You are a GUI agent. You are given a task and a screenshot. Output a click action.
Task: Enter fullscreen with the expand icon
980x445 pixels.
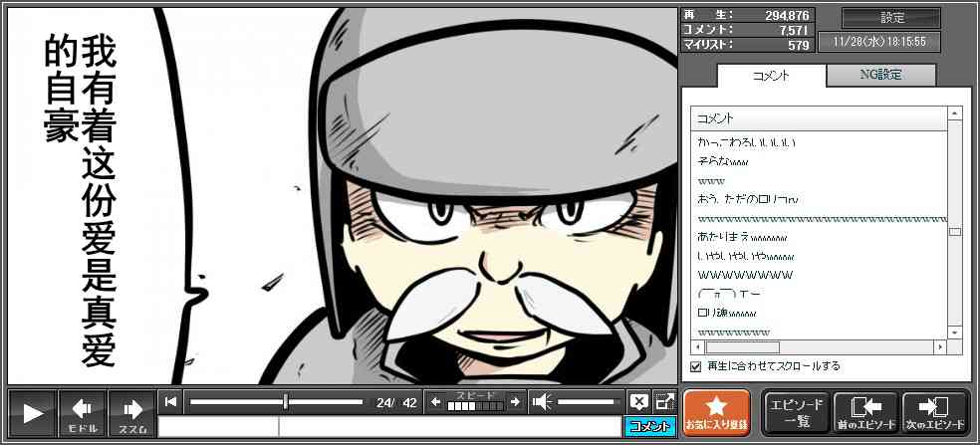[664, 402]
